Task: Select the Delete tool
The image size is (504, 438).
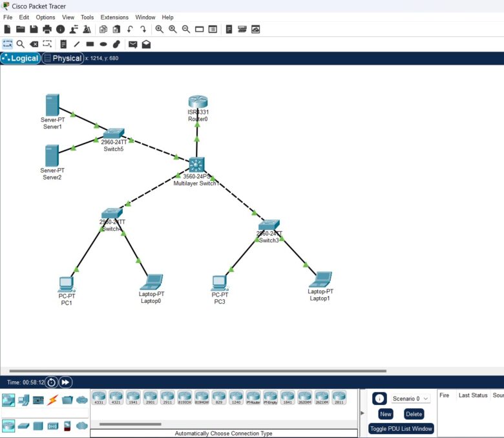Action: 34,44
